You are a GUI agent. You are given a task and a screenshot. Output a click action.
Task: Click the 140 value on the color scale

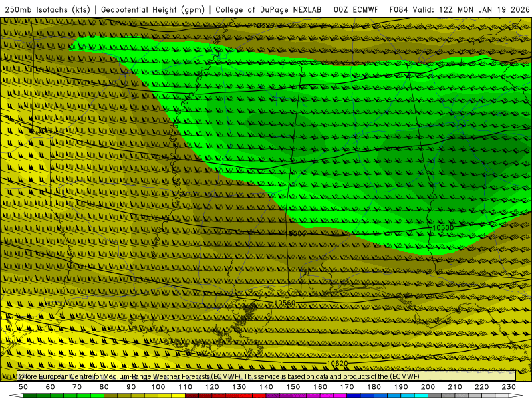[x=267, y=387]
